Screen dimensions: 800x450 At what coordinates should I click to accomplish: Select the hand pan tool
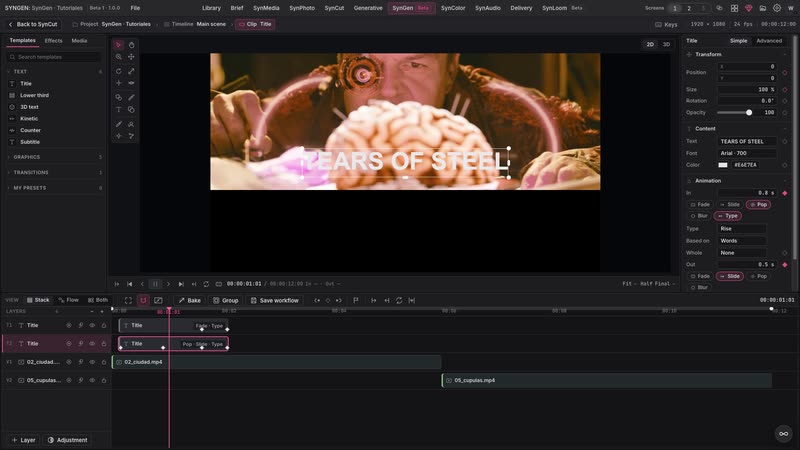[x=131, y=45]
